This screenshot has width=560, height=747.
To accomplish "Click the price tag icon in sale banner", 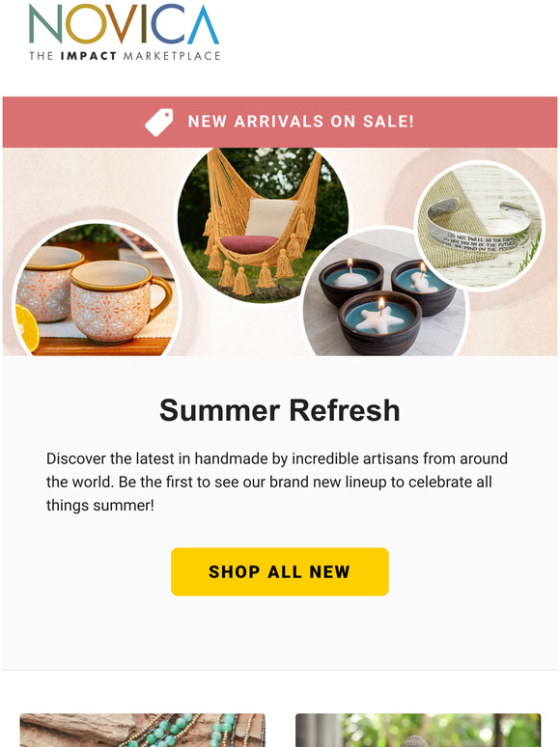I will pyautogui.click(x=159, y=122).
